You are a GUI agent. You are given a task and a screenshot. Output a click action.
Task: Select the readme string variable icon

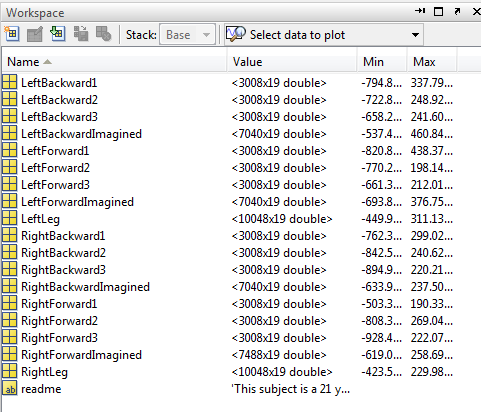point(9,388)
